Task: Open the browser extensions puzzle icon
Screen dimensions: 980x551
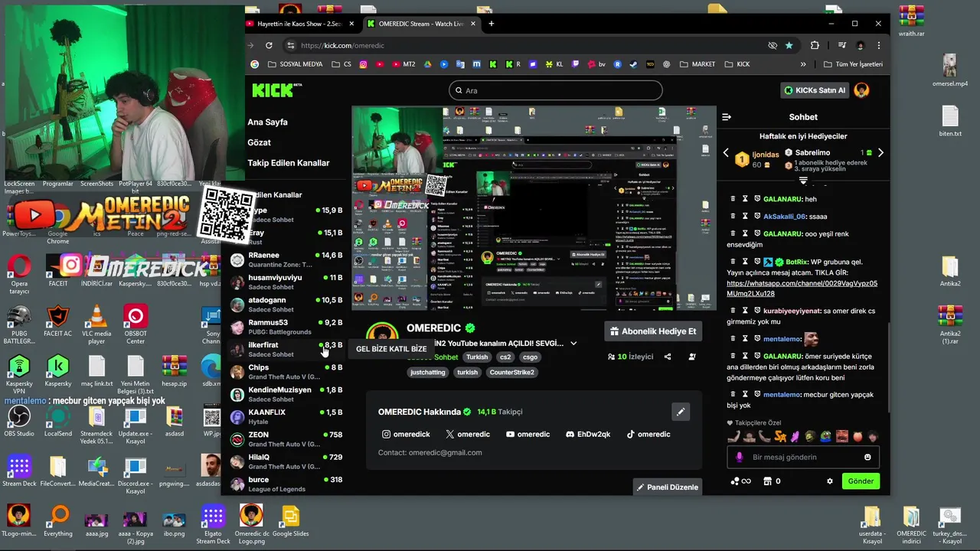Action: [815, 45]
